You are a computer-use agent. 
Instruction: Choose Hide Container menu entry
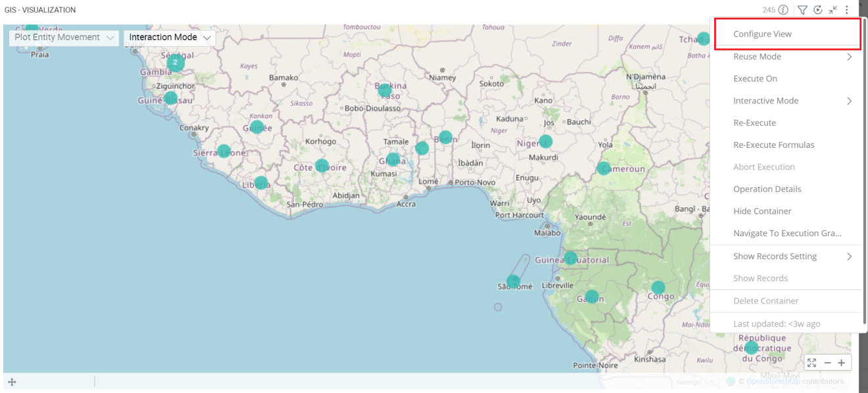pyautogui.click(x=786, y=211)
